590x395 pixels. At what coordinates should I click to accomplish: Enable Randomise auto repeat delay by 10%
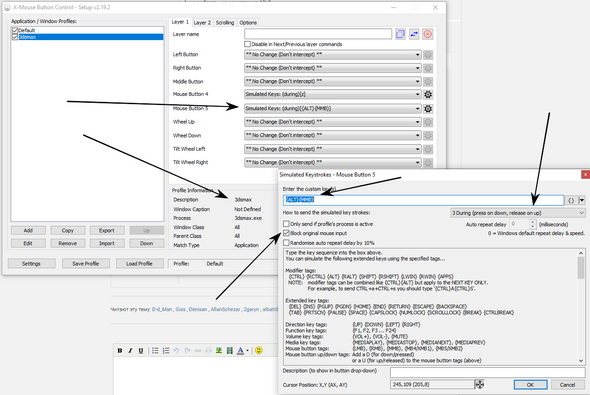(x=286, y=243)
